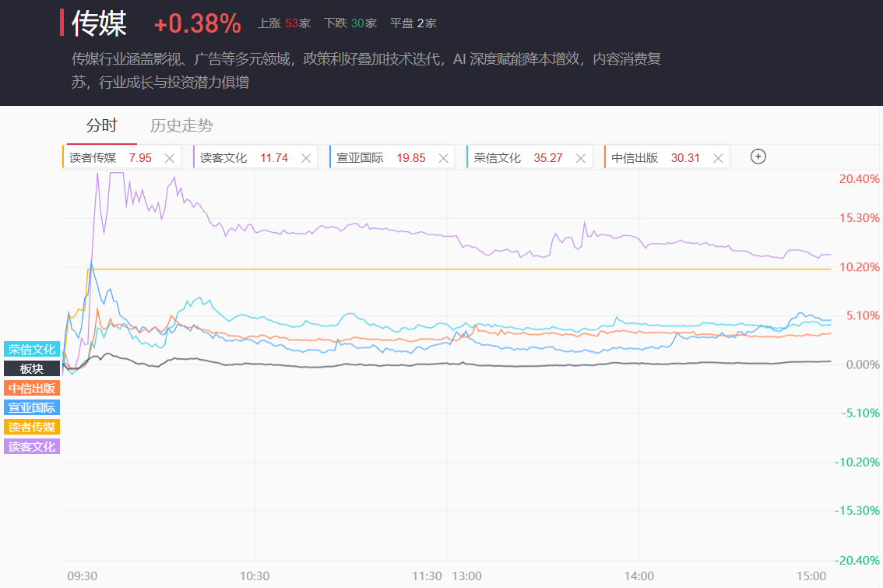
Task: Remove 荣信文化 from the chart
Action: tap(581, 158)
